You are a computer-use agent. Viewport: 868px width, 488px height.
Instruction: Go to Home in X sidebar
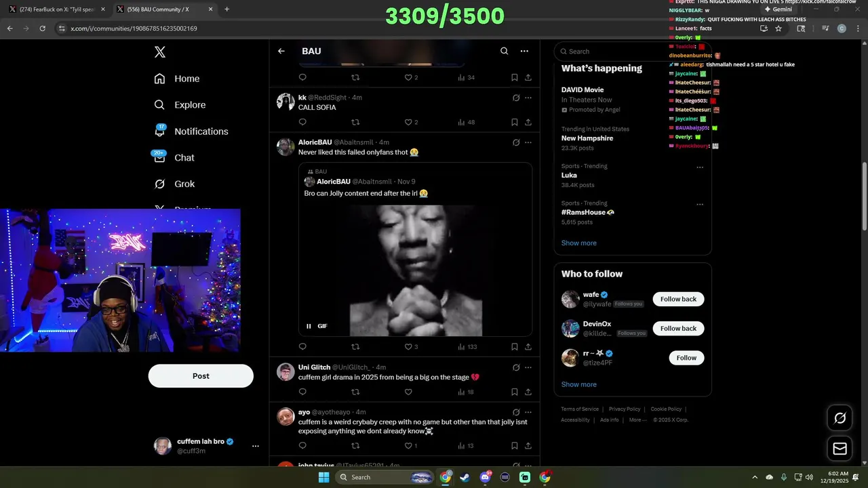coord(177,79)
